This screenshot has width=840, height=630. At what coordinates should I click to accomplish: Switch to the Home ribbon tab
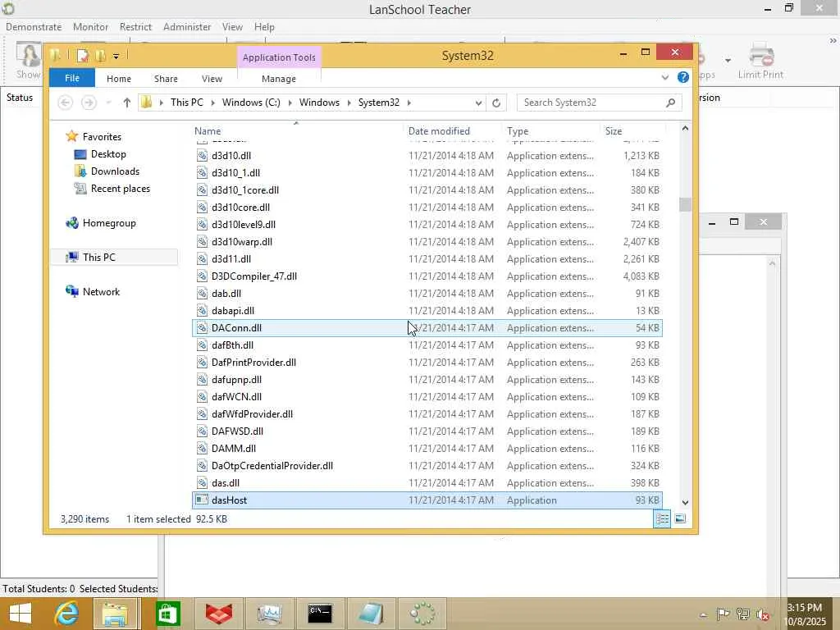point(118,79)
